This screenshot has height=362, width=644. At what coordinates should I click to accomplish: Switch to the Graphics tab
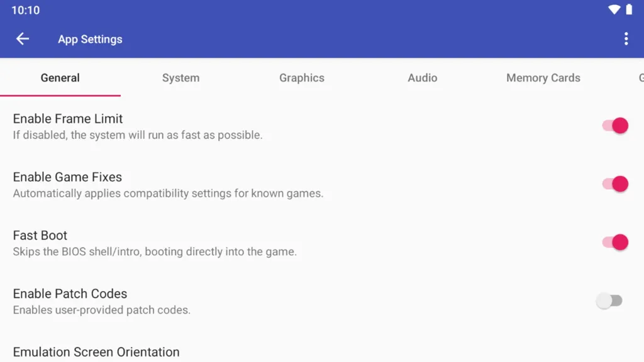(x=302, y=78)
